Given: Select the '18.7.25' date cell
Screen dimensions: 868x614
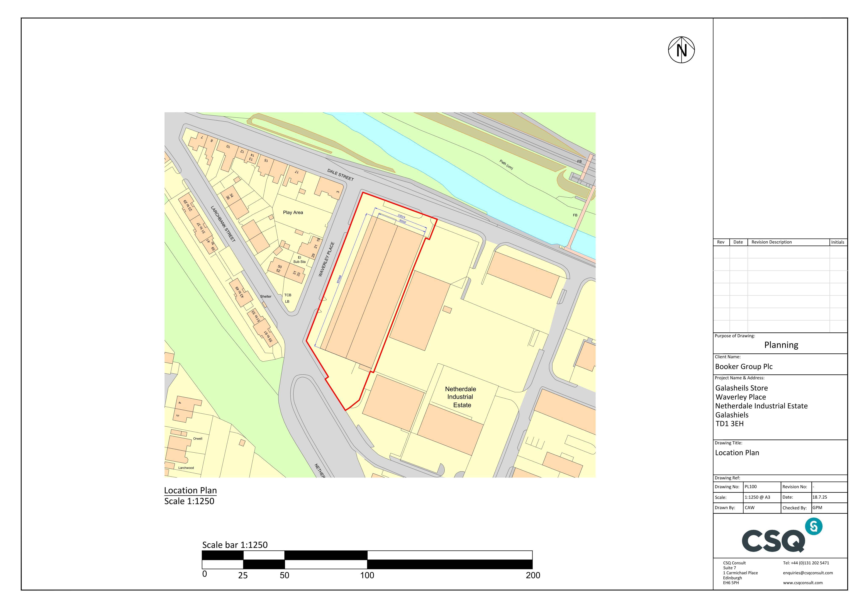Looking at the screenshot, I should pyautogui.click(x=829, y=497).
